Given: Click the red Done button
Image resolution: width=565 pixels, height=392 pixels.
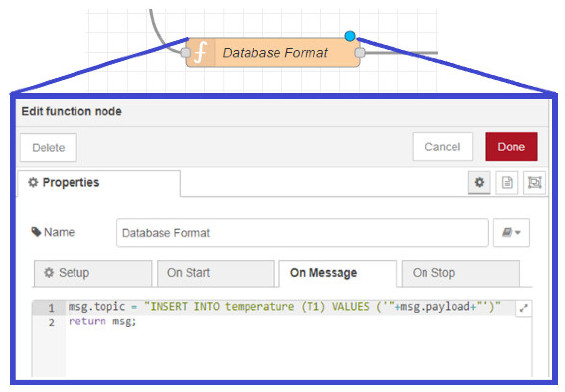Looking at the screenshot, I should (x=511, y=147).
